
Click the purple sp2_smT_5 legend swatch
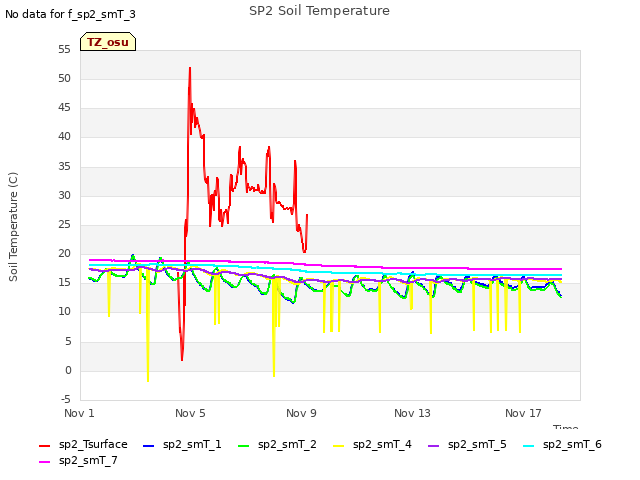(x=433, y=445)
